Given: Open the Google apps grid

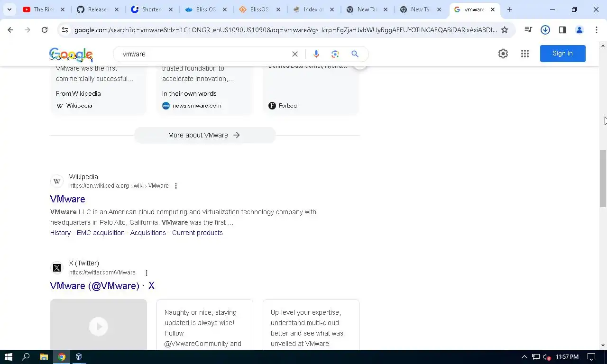Looking at the screenshot, I should (x=525, y=54).
